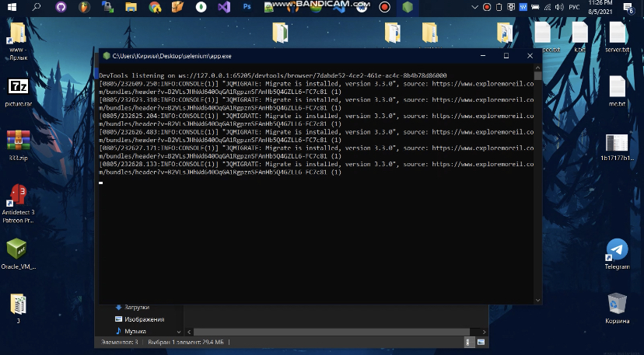The width and height of the screenshot is (644, 355).
Task: Open the Telegram desktop shortcut
Action: coord(617,250)
